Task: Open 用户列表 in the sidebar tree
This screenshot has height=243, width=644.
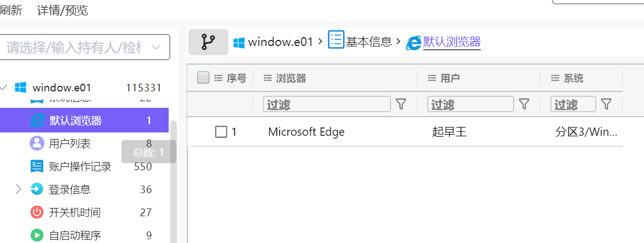Action: 70,143
